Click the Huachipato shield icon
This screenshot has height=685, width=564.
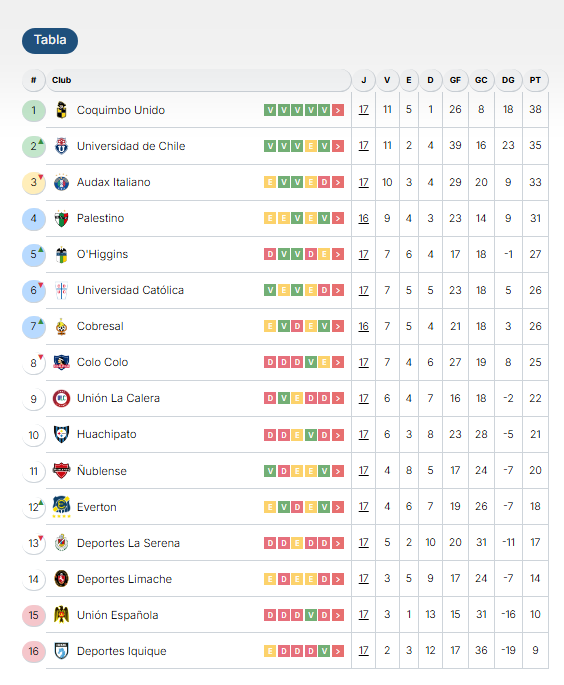tap(62, 434)
